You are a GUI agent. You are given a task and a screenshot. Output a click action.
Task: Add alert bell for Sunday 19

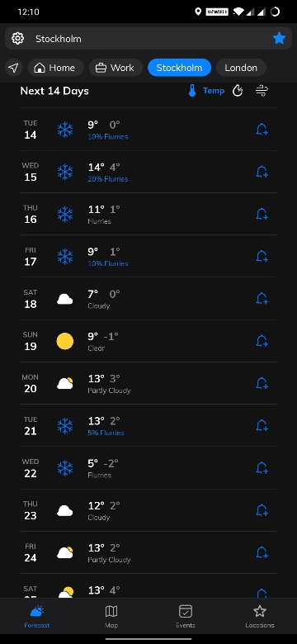[x=262, y=341]
